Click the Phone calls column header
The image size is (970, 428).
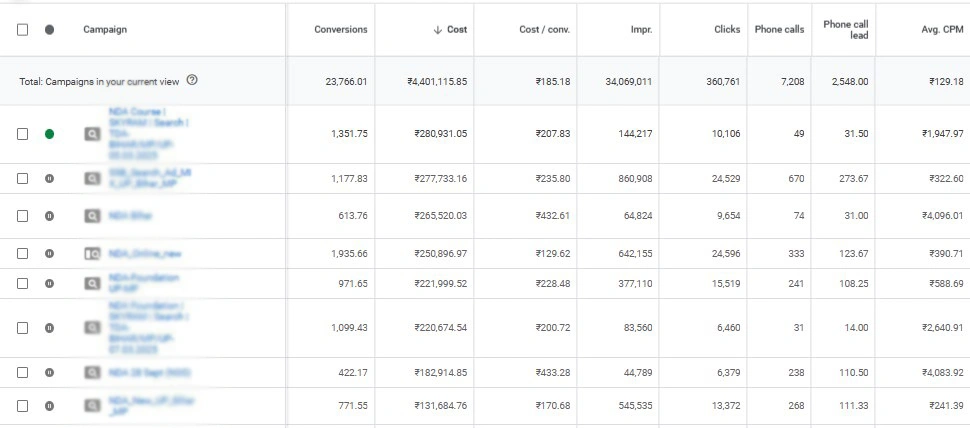point(779,30)
